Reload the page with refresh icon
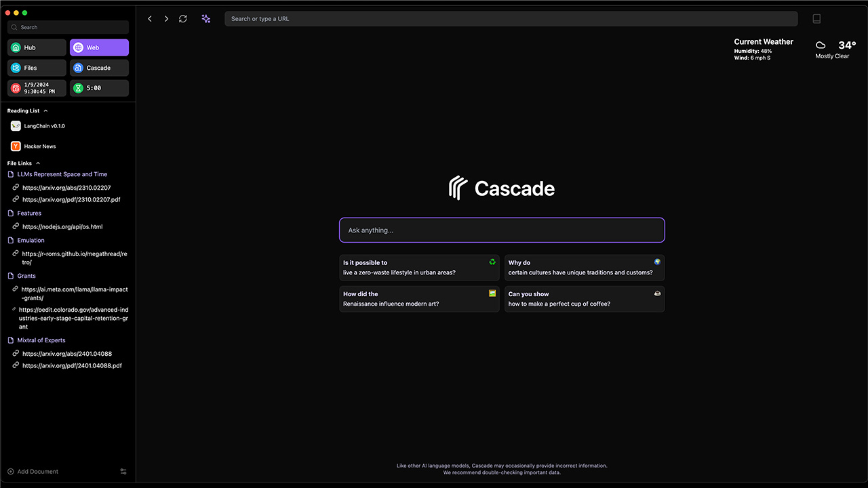This screenshot has height=488, width=868. 183,19
